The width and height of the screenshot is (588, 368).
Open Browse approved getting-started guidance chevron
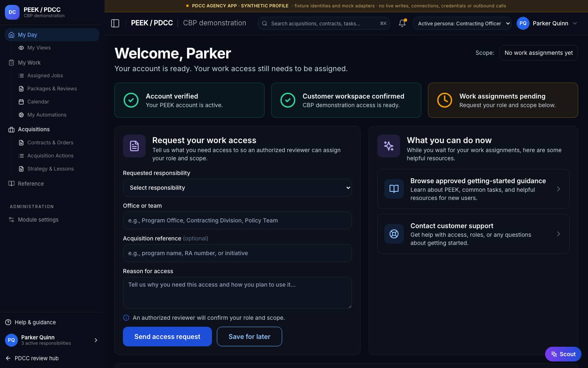559,189
